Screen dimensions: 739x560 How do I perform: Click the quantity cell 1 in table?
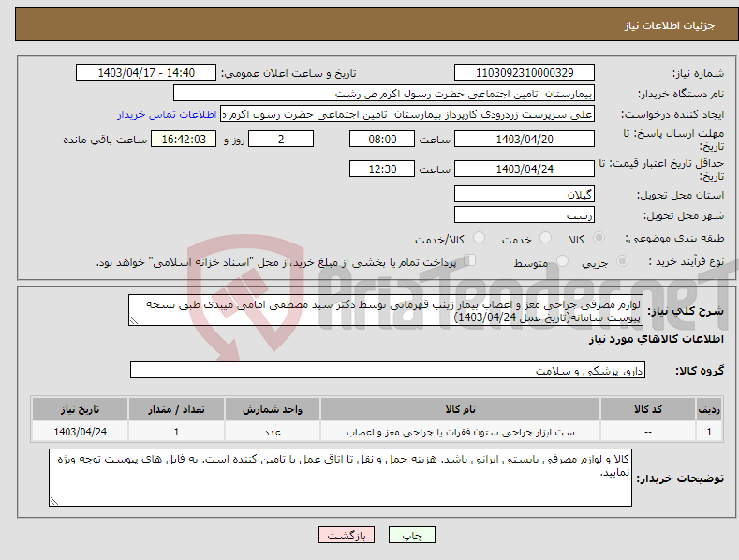(x=176, y=432)
